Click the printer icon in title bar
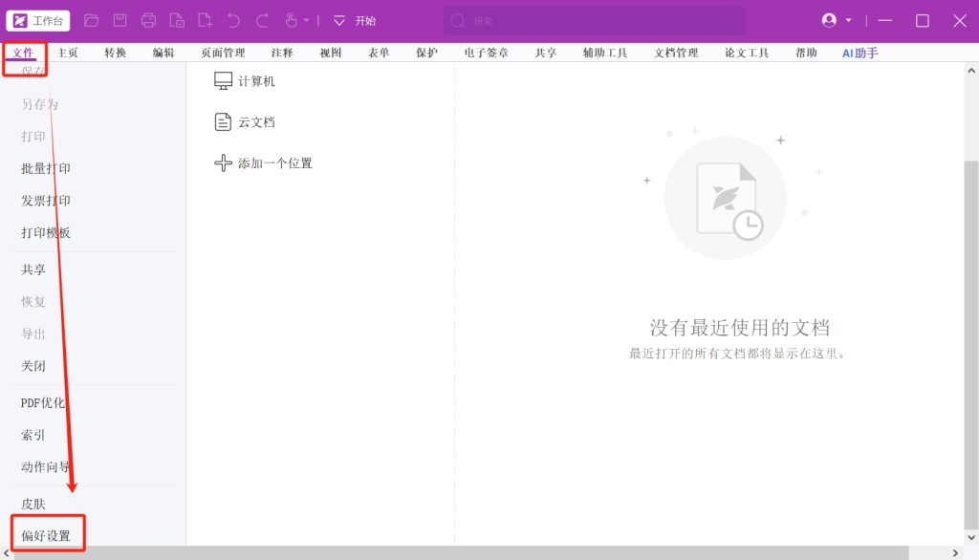The image size is (979, 560). point(148,20)
